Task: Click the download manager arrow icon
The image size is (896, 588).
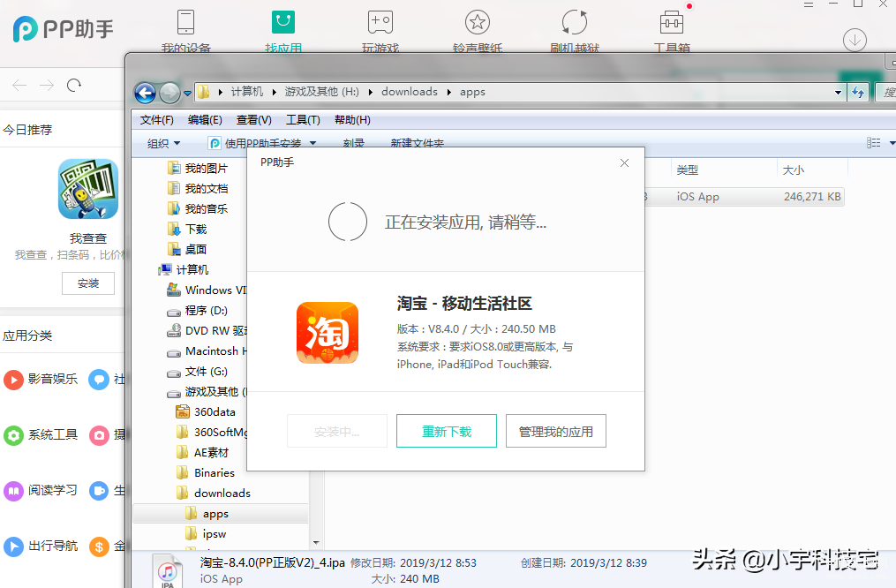Action: 855,40
